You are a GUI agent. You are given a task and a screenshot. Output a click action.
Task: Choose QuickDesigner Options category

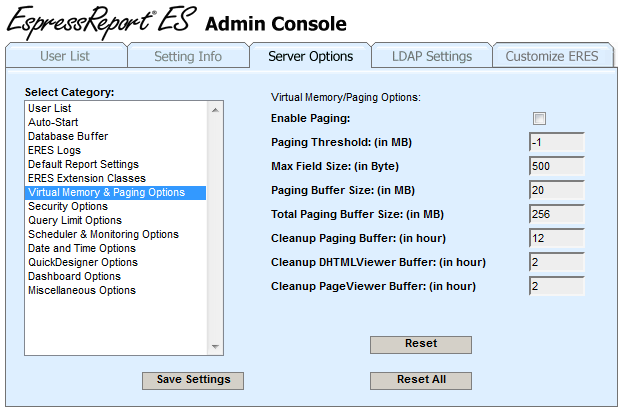coord(116,262)
